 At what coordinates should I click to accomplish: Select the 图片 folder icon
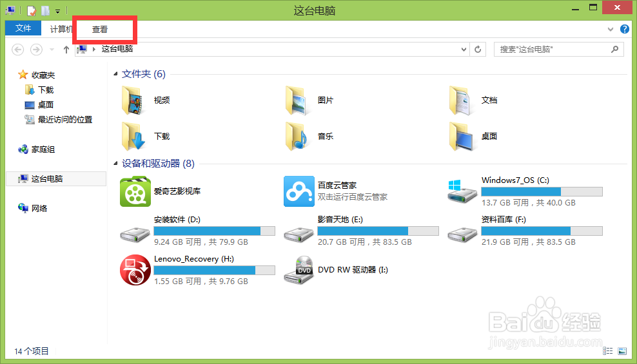pos(297,101)
